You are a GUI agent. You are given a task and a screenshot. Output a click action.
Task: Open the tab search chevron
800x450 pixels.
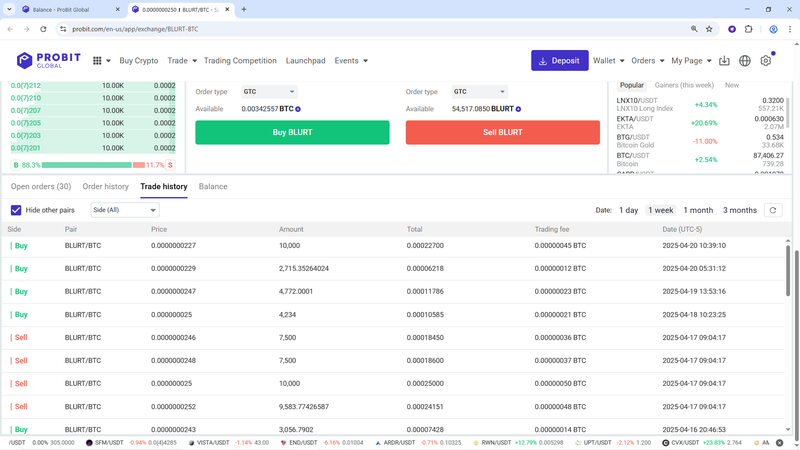pyautogui.click(x=9, y=9)
